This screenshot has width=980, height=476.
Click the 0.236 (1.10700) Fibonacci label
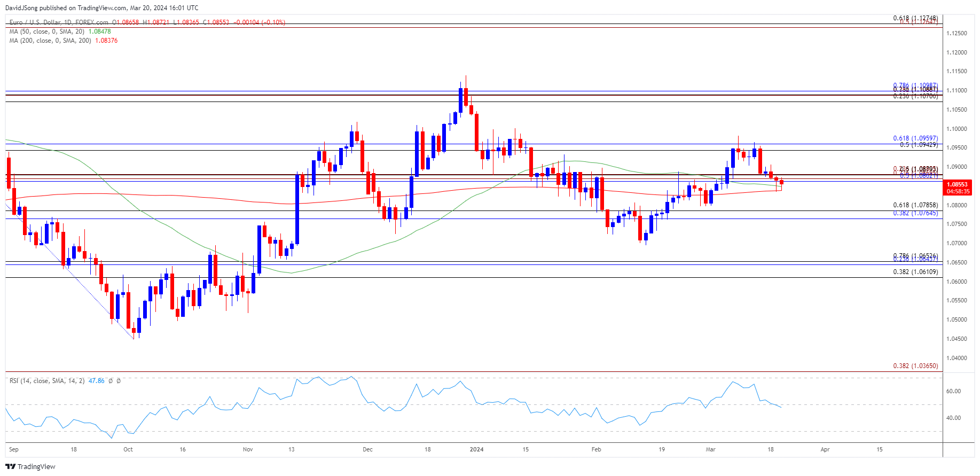point(915,96)
